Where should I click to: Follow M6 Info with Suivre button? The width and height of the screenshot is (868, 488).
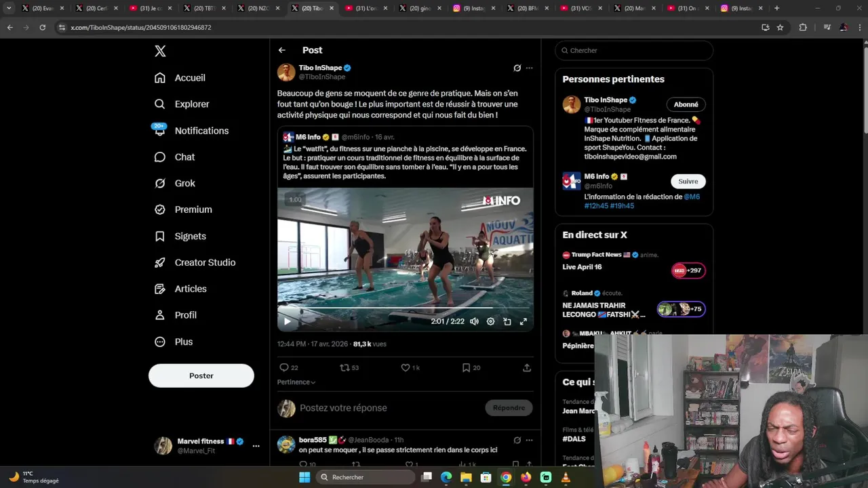point(688,181)
